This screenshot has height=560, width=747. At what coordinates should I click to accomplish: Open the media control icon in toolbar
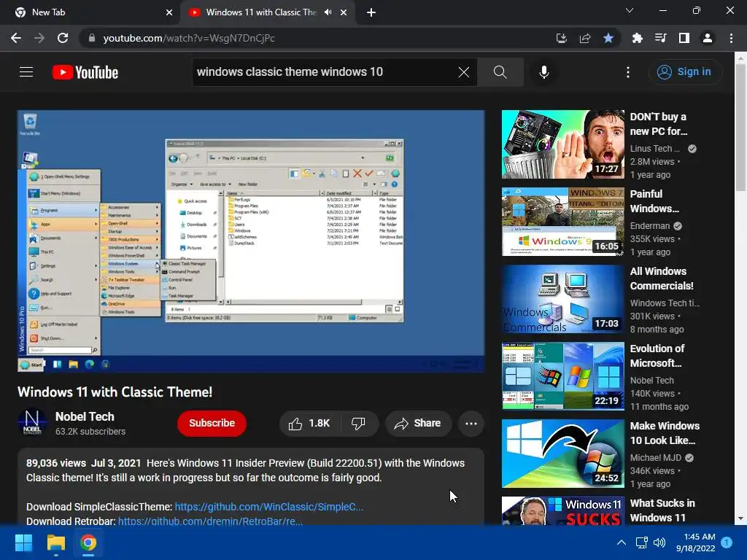(x=660, y=38)
